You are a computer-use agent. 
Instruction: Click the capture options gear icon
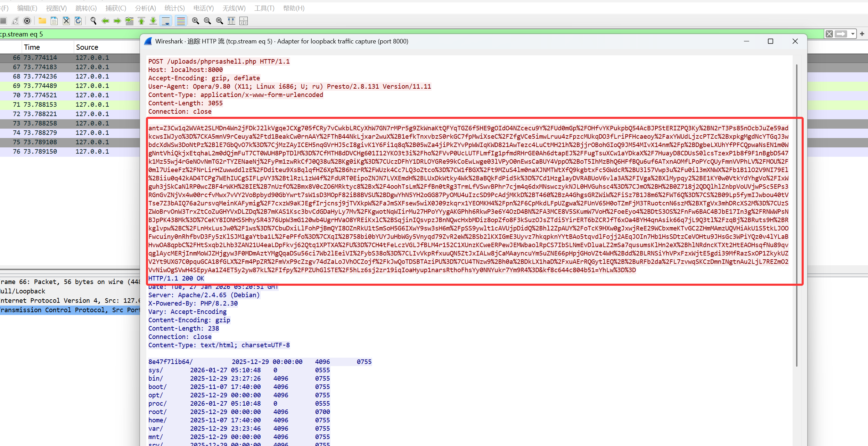click(x=27, y=21)
